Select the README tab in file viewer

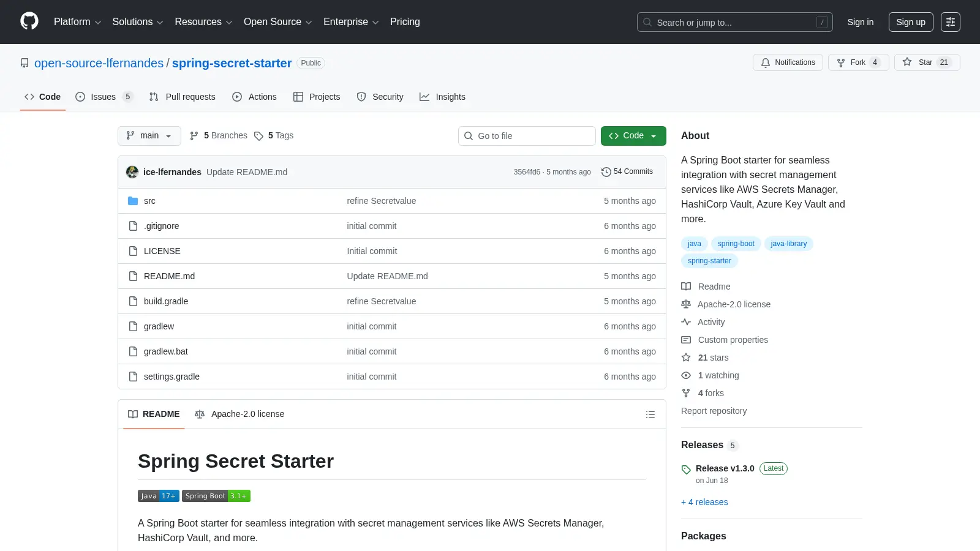(x=154, y=414)
